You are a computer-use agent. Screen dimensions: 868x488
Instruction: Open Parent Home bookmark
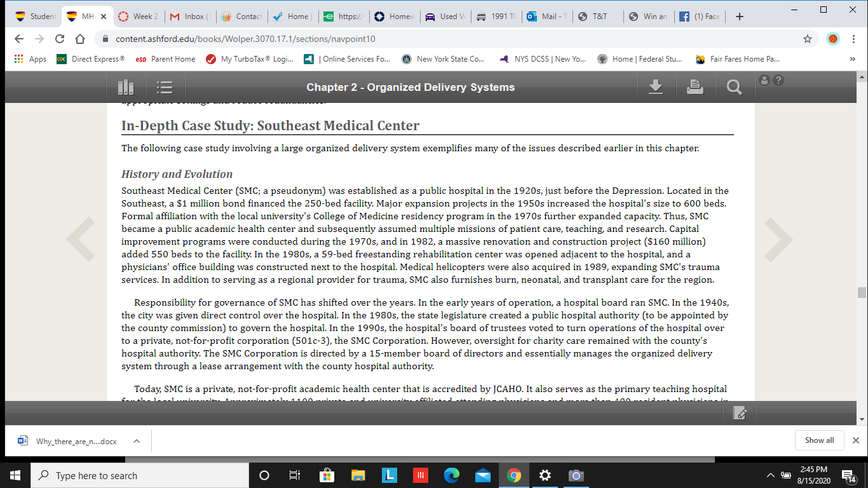165,59
